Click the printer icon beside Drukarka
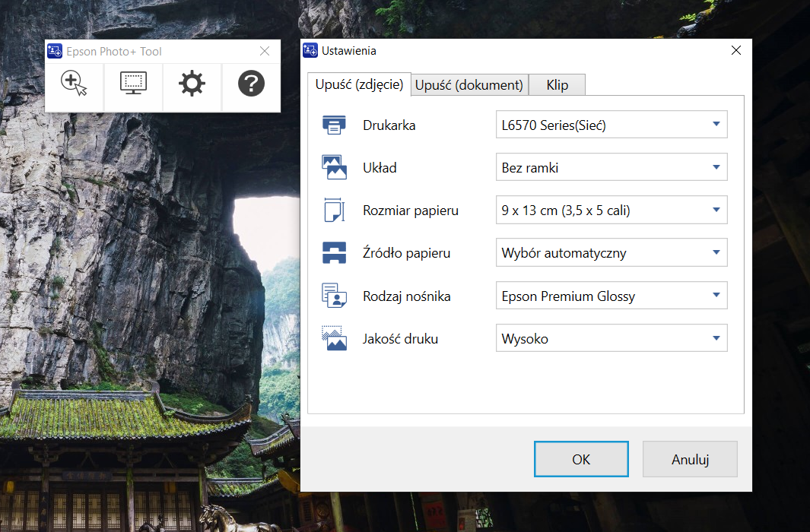Viewport: 810px width, 532px height. tap(334, 125)
